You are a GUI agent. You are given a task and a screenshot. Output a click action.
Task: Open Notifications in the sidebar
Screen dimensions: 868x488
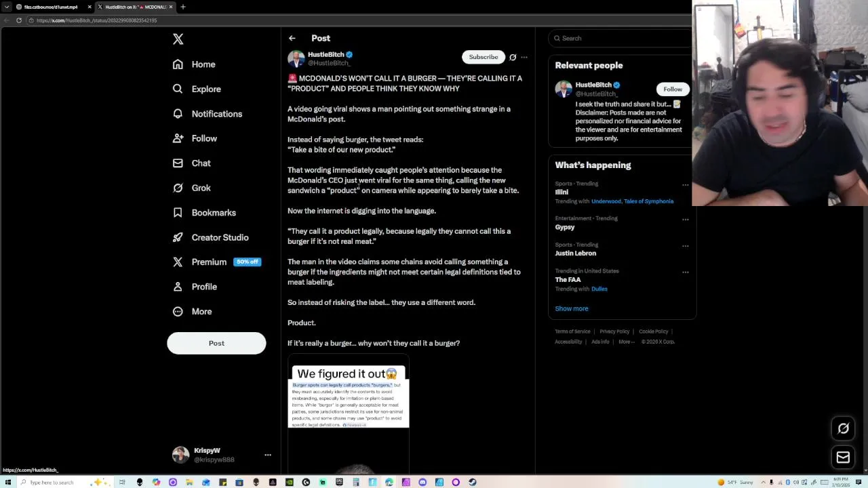click(207, 114)
